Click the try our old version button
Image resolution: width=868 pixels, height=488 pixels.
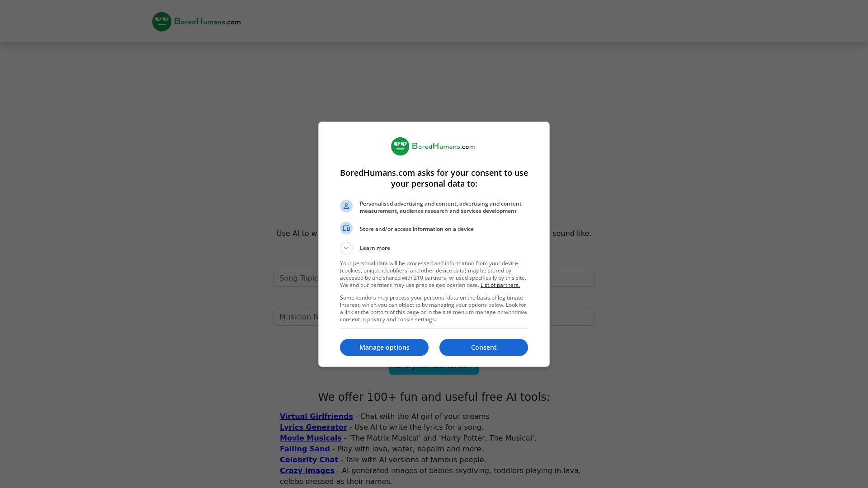[434, 371]
